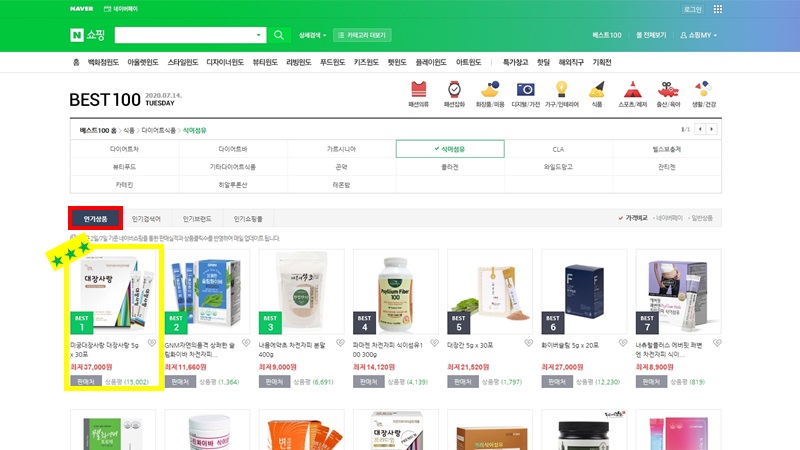800x450 pixels.
Task: Click the N 쇼핑 logo
Action: 87,35
